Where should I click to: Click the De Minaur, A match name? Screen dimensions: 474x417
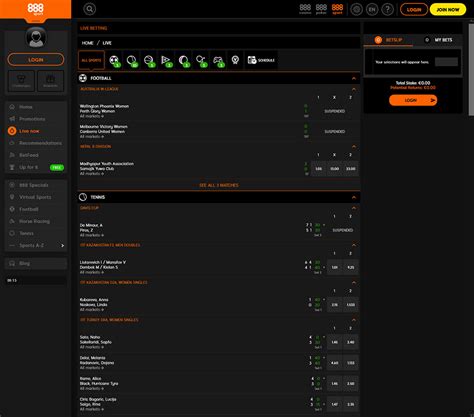[91, 225]
